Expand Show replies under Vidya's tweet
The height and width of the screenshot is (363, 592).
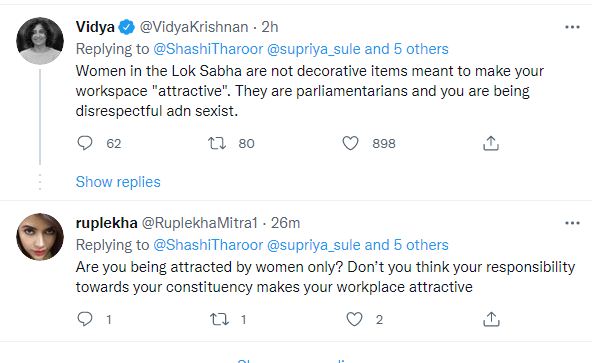[x=118, y=182]
